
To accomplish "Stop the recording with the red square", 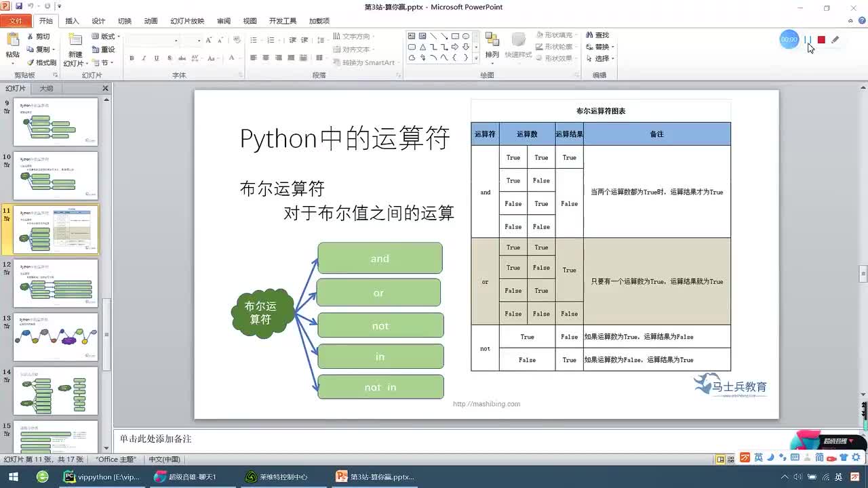I will tap(821, 40).
